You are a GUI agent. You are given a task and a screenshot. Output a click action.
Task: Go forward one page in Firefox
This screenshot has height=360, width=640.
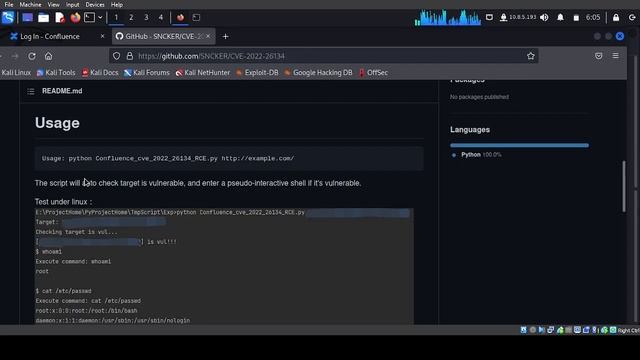coord(15,56)
